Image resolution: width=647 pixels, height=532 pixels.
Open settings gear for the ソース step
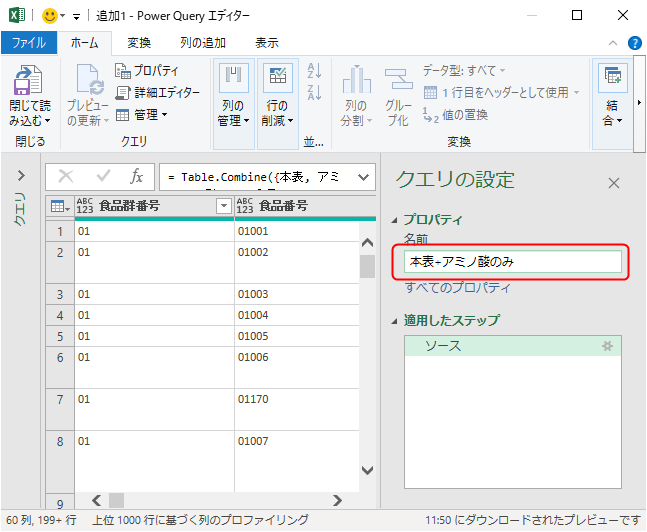point(607,346)
